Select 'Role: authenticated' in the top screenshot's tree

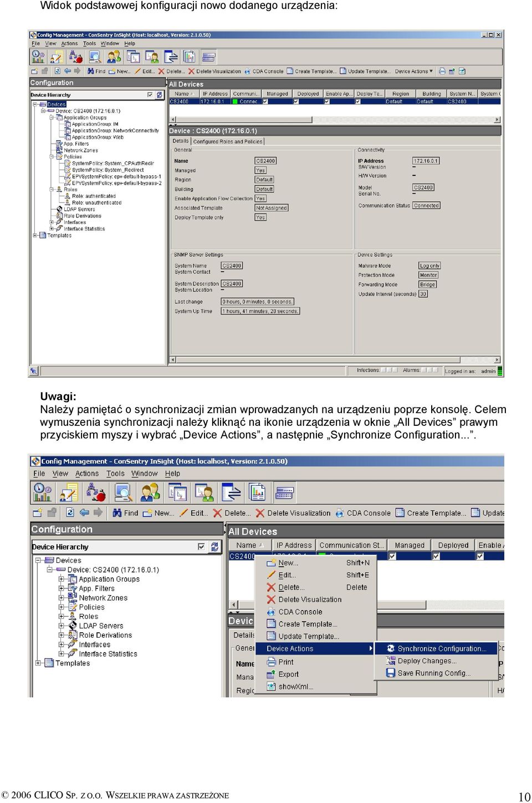94,196
